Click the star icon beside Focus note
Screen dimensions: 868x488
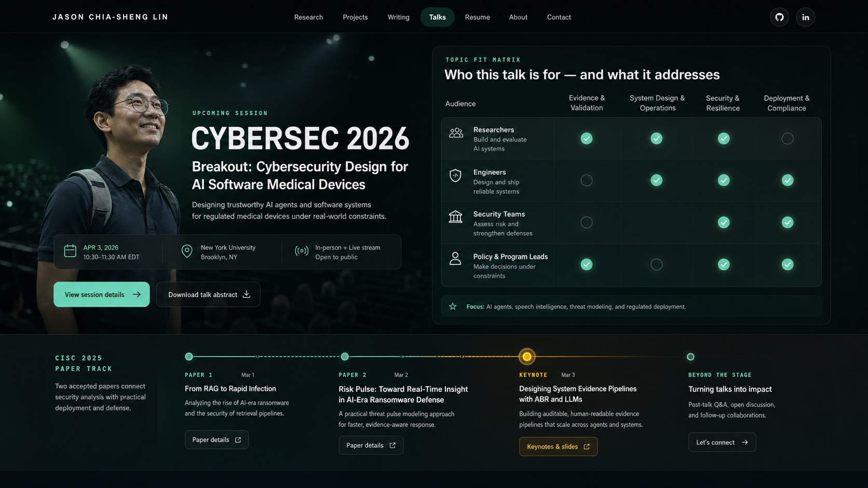453,307
